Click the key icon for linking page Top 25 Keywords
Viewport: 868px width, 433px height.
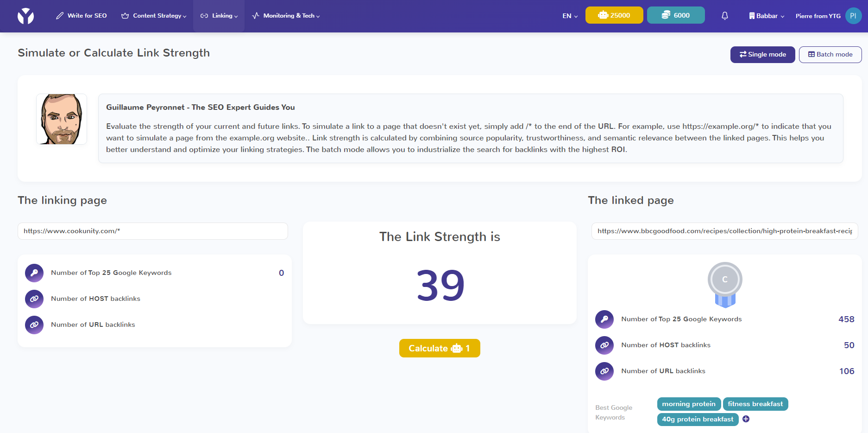(x=34, y=273)
